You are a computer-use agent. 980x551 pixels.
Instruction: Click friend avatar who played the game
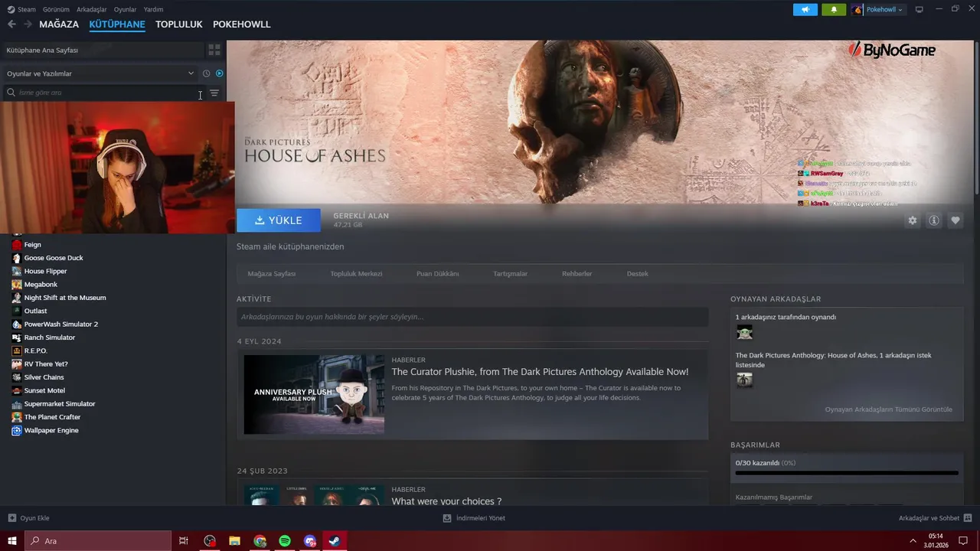pyautogui.click(x=744, y=332)
